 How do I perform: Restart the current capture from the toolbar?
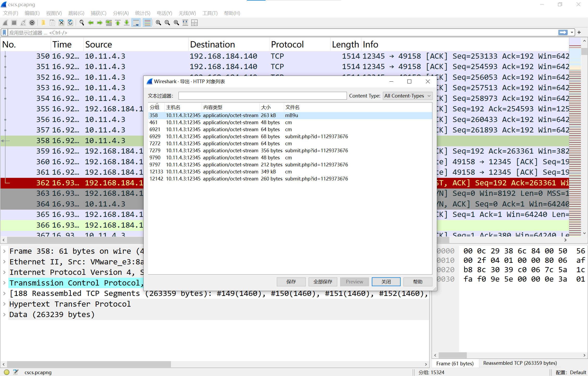pos(23,23)
